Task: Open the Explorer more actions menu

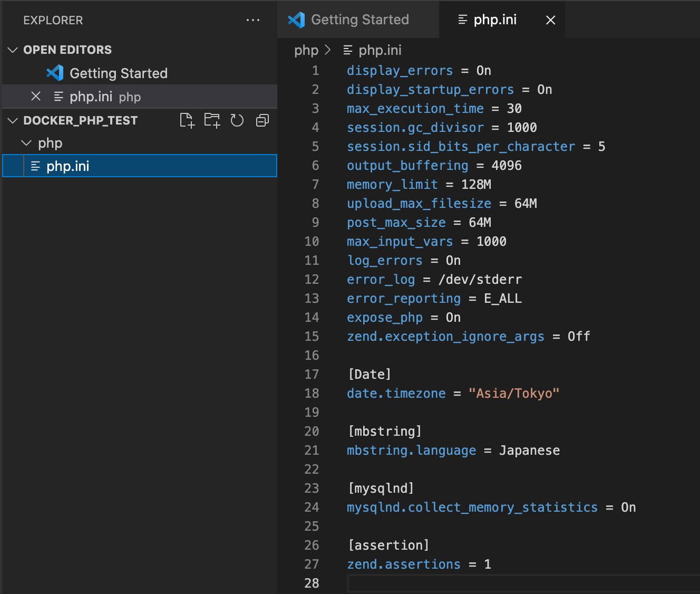Action: pyautogui.click(x=253, y=20)
